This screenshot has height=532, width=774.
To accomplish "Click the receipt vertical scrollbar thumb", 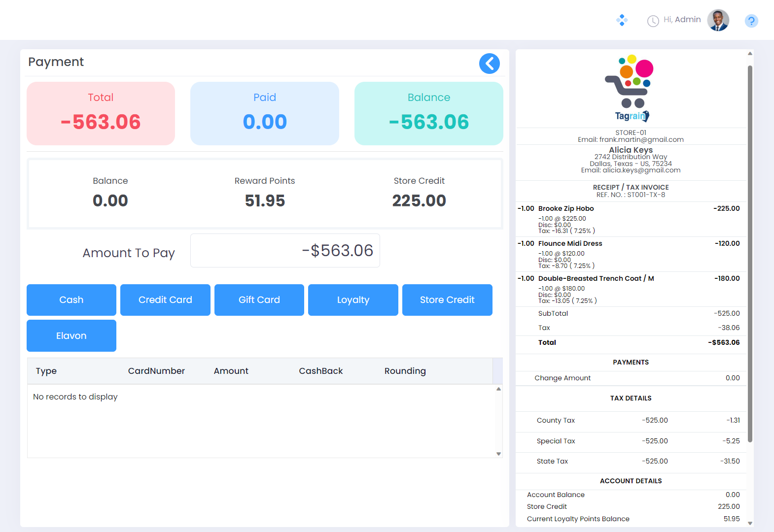I will click(x=750, y=254).
